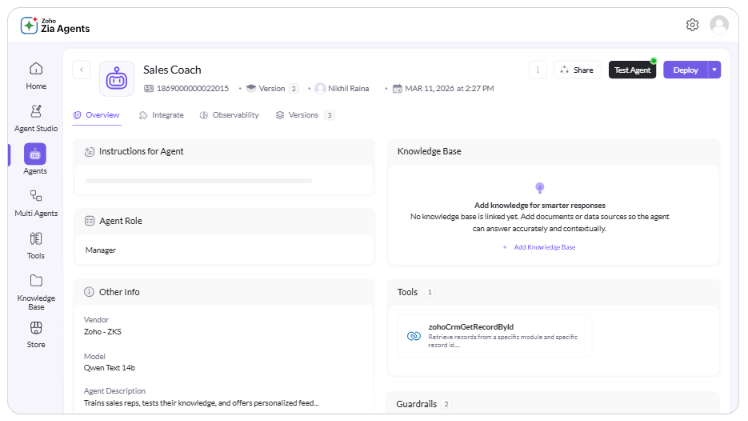Screen dimensions: 748x421
Task: Click the Version number badge
Action: click(x=294, y=88)
